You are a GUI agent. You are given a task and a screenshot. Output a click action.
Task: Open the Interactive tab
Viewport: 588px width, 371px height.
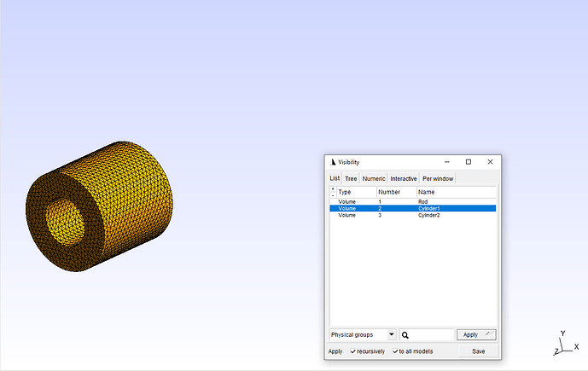[404, 179]
